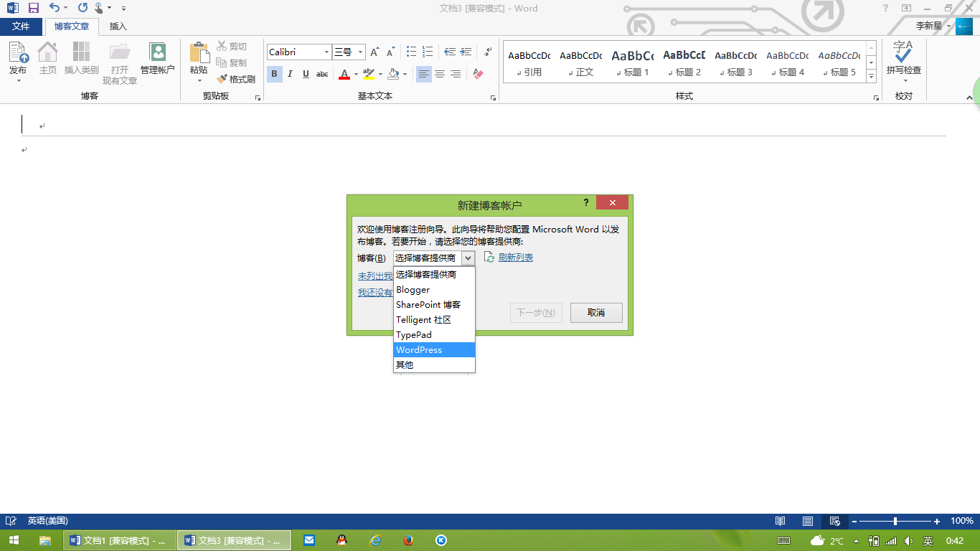This screenshot has height=551, width=980.
Task: Click the touch mode hand icon
Action: click(99, 8)
